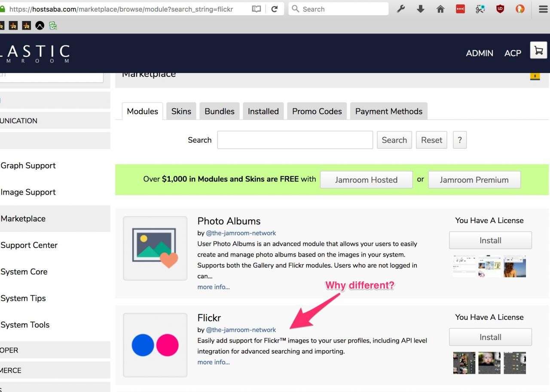Open Flickr's baby photo screenshot thumbnail
550x392 pixels.
[x=489, y=363]
